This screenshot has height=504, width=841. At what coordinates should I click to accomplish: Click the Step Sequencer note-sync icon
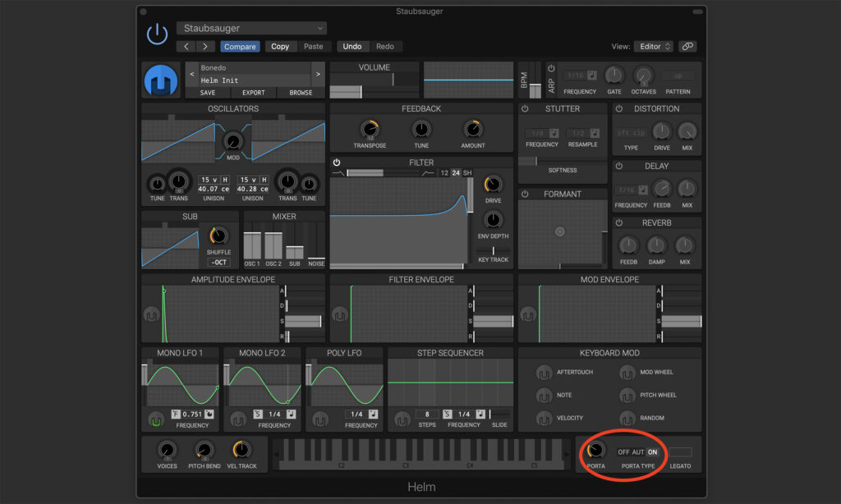coord(480,414)
